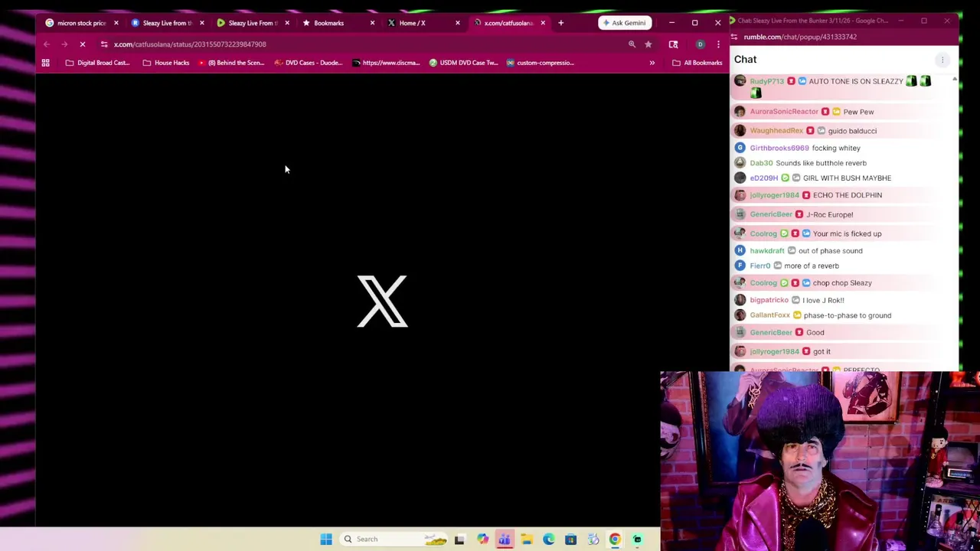Image resolution: width=980 pixels, height=551 pixels.
Task: Open the chat options three-dot menu
Action: pos(942,60)
